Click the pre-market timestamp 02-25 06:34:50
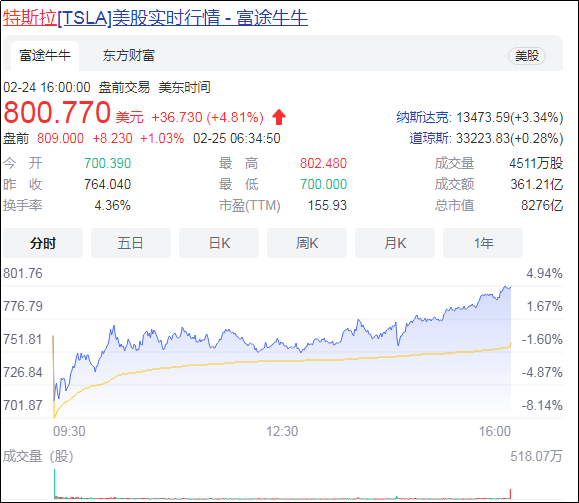Image resolution: width=579 pixels, height=503 pixels. point(237,138)
